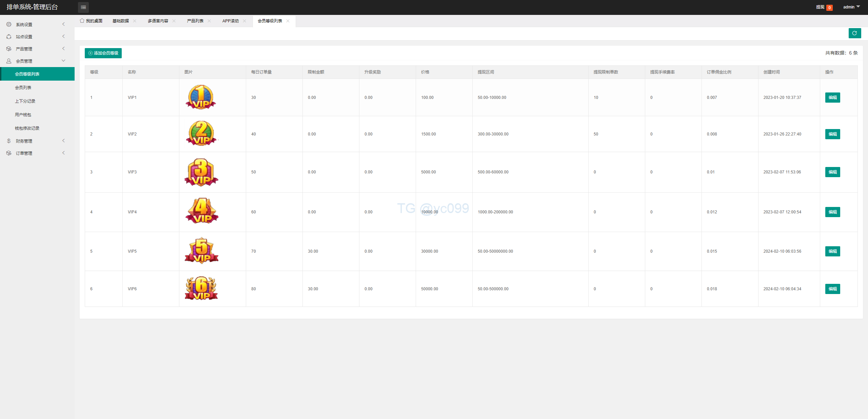Open 用户钱包 in the sidebar

23,115
